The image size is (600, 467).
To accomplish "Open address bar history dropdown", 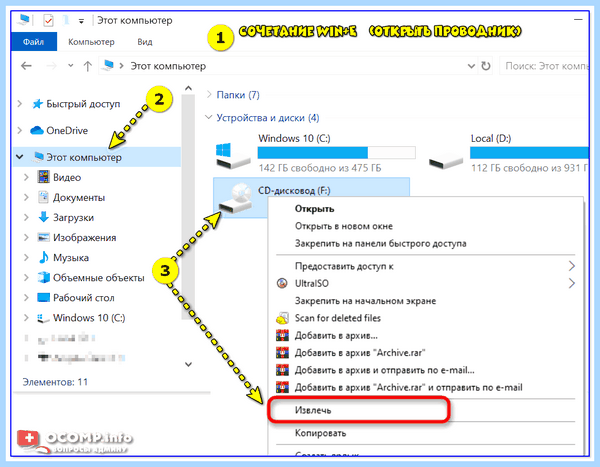I will click(471, 66).
